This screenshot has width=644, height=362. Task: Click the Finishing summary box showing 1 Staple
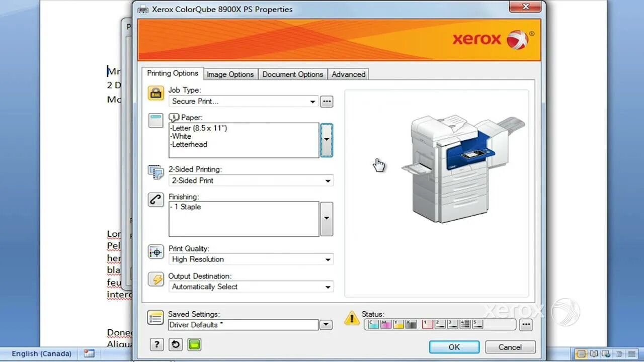(244, 219)
